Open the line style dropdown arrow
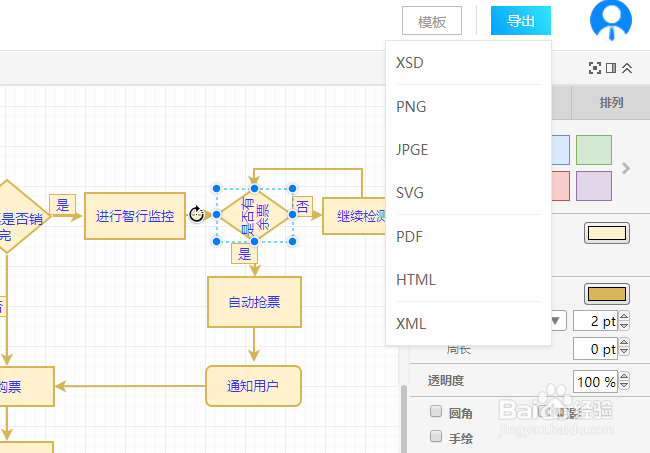Image resolution: width=650 pixels, height=453 pixels. click(556, 321)
